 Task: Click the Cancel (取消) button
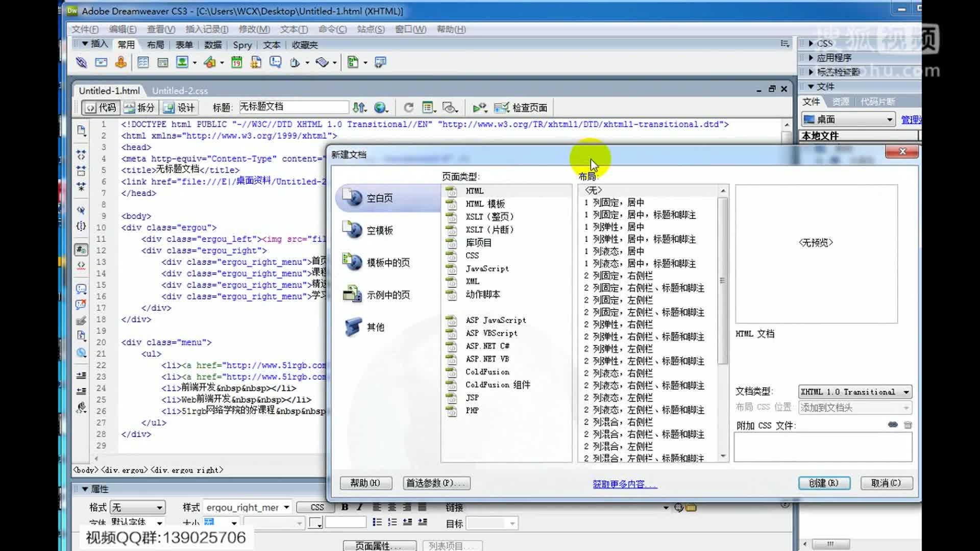[886, 483]
